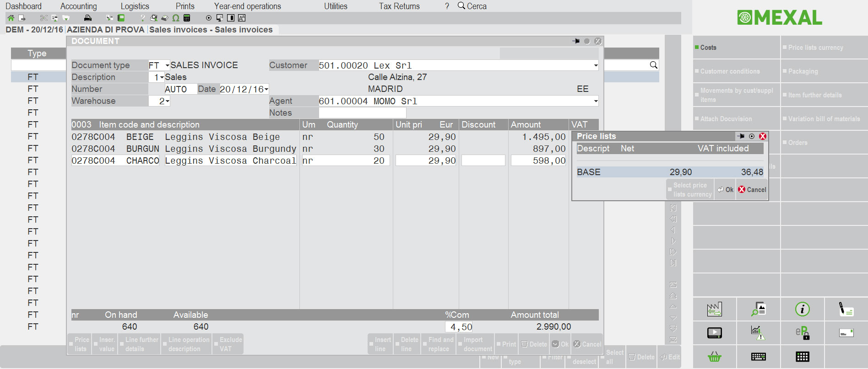The width and height of the screenshot is (868, 369).
Task: Pin the Price lists window
Action: click(x=741, y=136)
